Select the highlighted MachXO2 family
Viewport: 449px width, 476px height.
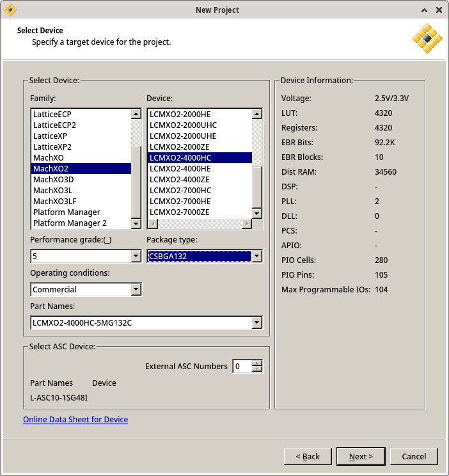point(81,168)
